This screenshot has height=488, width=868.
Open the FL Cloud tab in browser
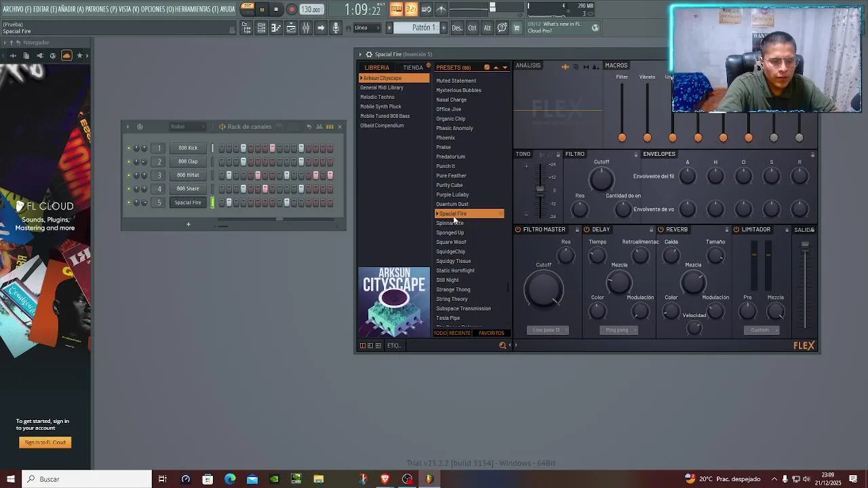click(66, 56)
